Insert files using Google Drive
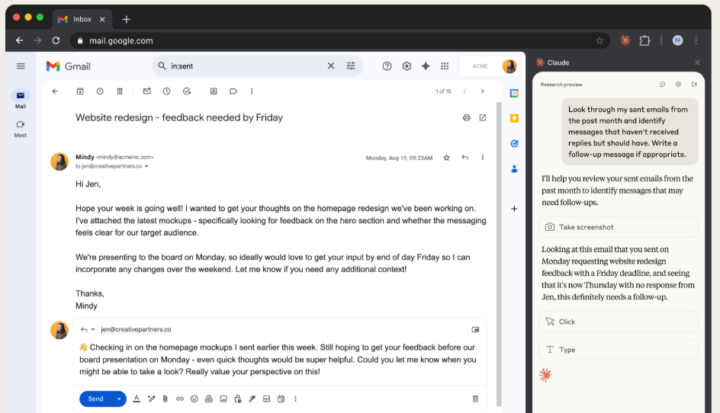The height and width of the screenshot is (413, 720). click(209, 399)
